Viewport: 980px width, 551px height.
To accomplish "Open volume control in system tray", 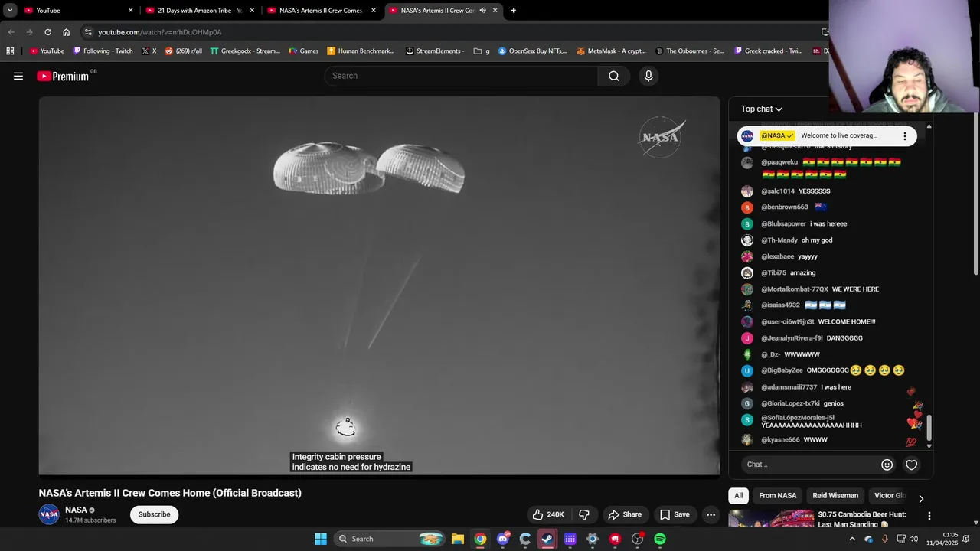I will tap(913, 539).
